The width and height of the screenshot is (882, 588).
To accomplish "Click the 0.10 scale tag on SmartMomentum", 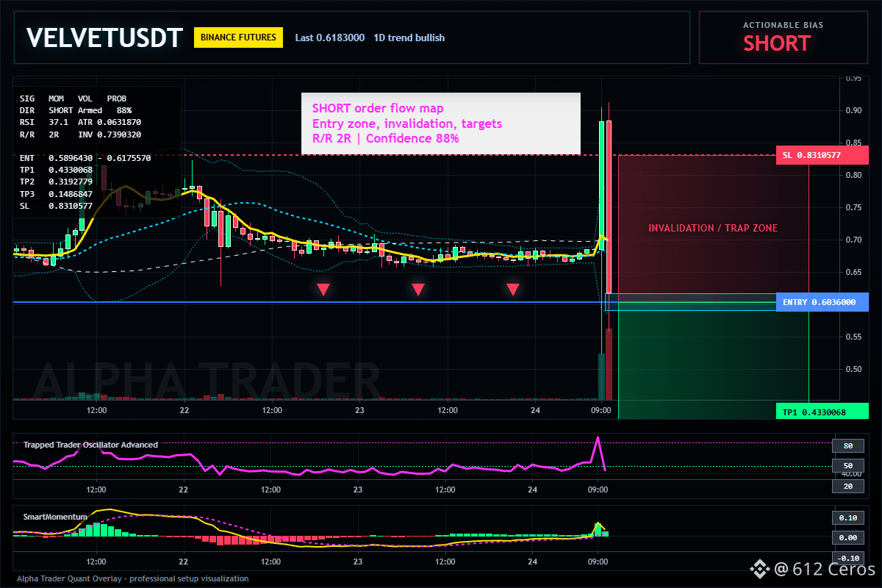I will click(847, 517).
